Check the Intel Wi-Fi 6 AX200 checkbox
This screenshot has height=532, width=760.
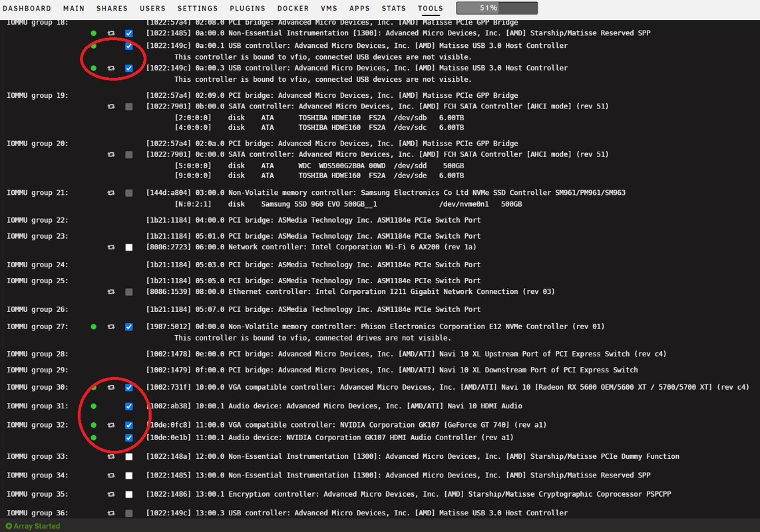point(129,247)
